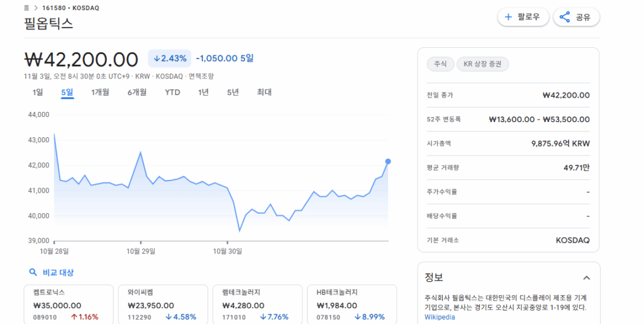Click the 시가총액 value 9,875.96억 KRW
The height and width of the screenshot is (324, 644).
coord(560,143)
